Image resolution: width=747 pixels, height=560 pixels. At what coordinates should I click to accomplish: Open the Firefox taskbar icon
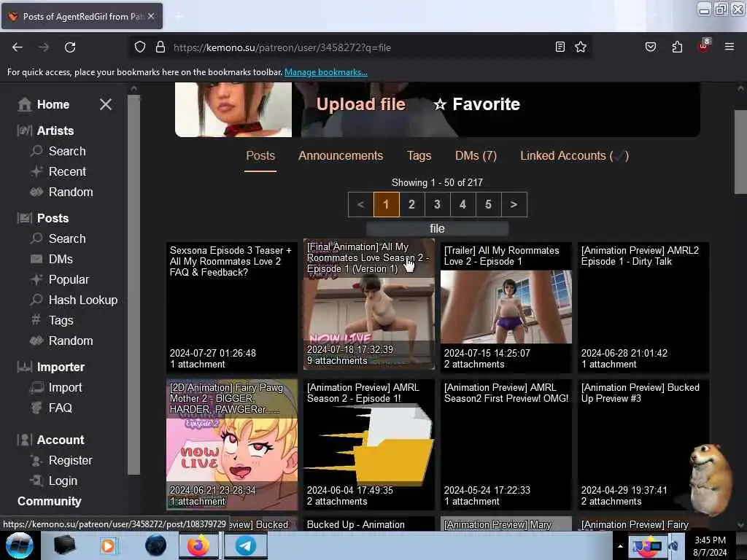(198, 545)
